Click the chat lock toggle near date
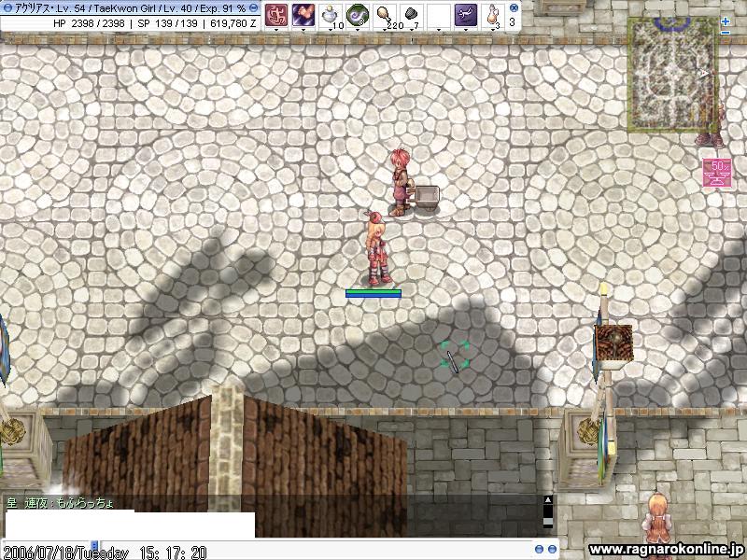Image resolution: width=747 pixels, height=560 pixels. (x=94, y=545)
